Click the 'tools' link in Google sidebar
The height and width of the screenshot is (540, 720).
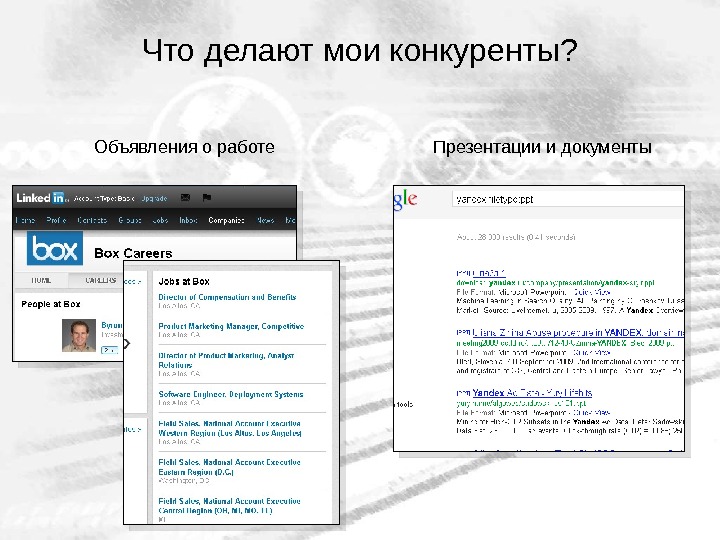pyautogui.click(x=405, y=405)
